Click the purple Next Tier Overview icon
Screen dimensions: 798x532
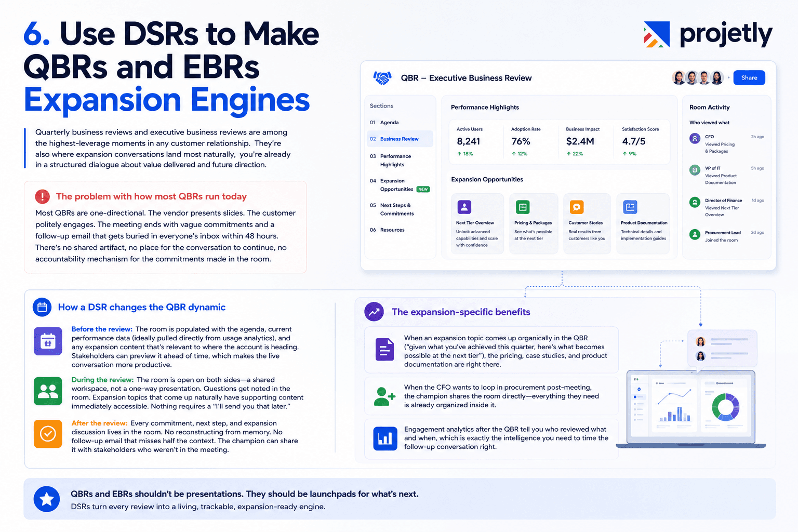pyautogui.click(x=464, y=207)
